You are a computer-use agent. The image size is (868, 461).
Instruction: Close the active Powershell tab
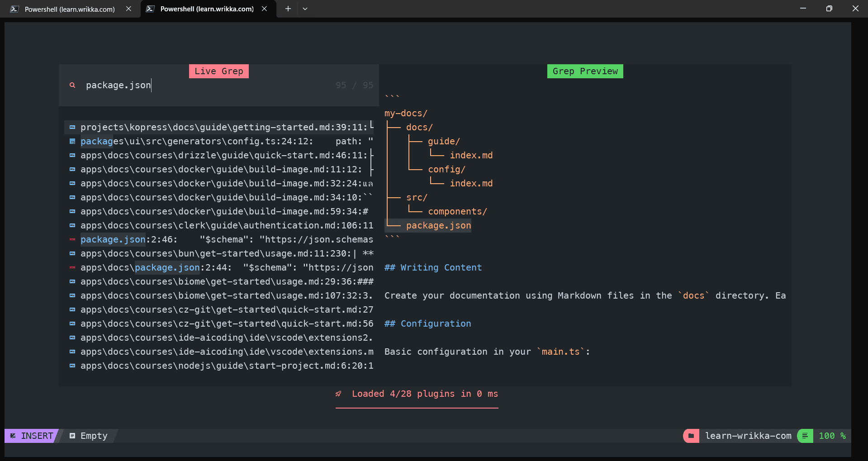(x=264, y=9)
